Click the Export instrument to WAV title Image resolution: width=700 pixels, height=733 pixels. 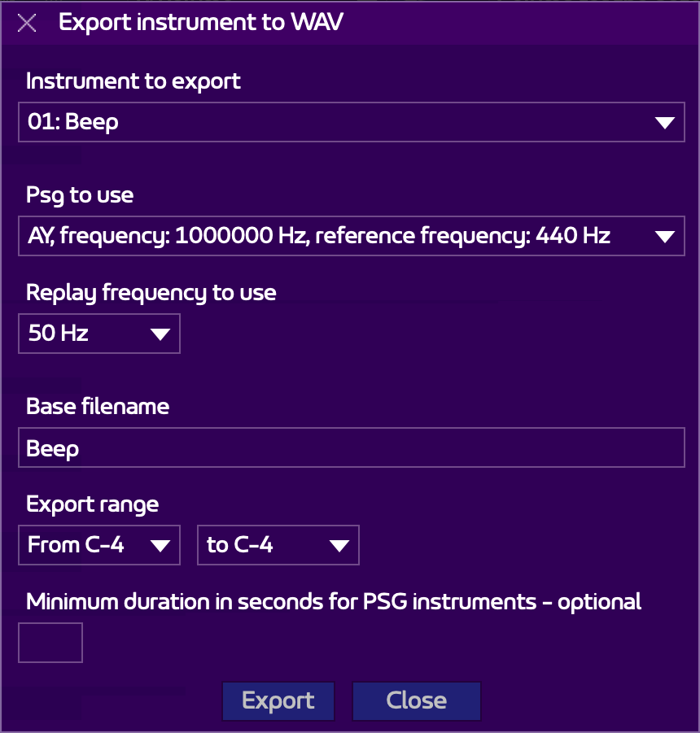pyautogui.click(x=200, y=23)
